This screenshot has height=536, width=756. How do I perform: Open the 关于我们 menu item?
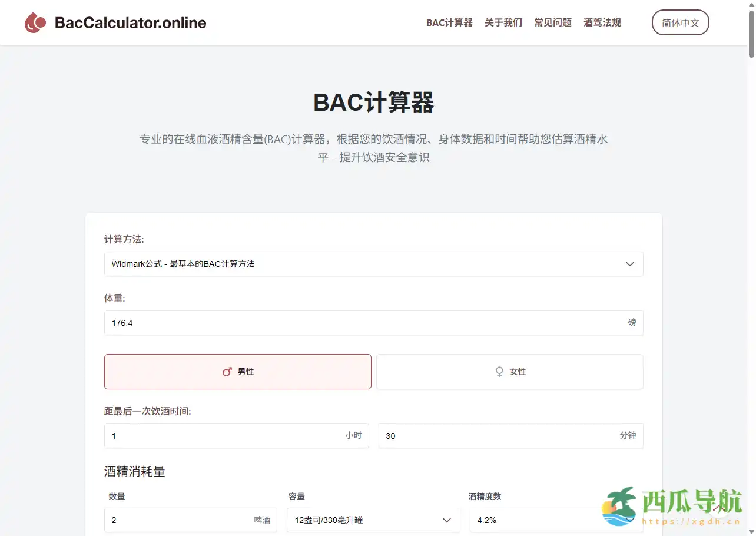click(x=503, y=22)
